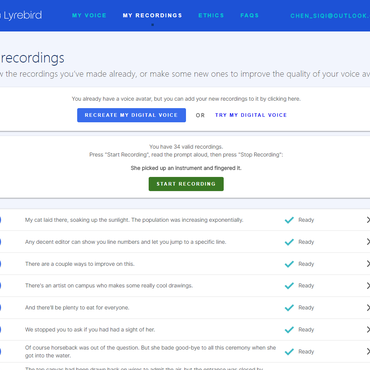Viewport: 370px width, 370px height.
Task: Open the account email menu
Action: point(330,16)
